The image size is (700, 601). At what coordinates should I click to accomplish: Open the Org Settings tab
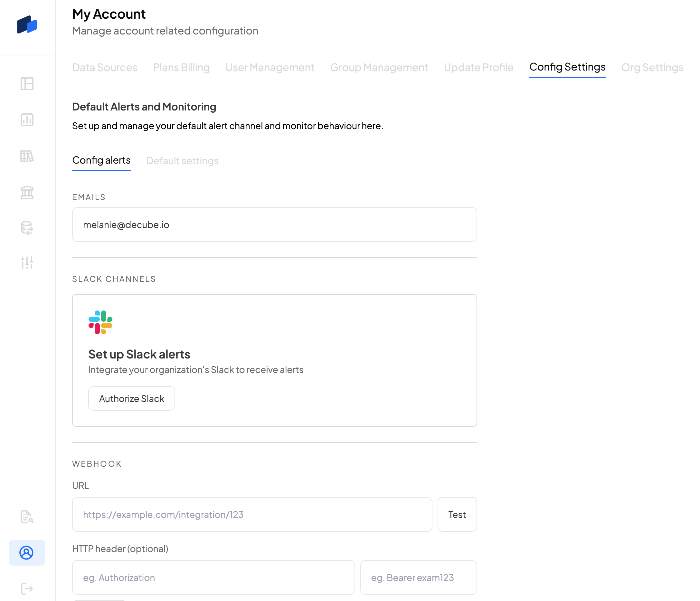click(x=652, y=68)
